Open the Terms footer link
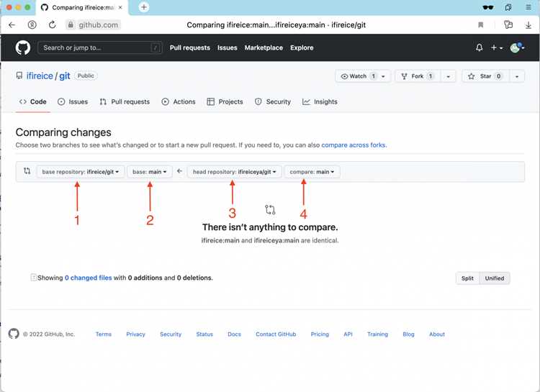 pos(103,334)
